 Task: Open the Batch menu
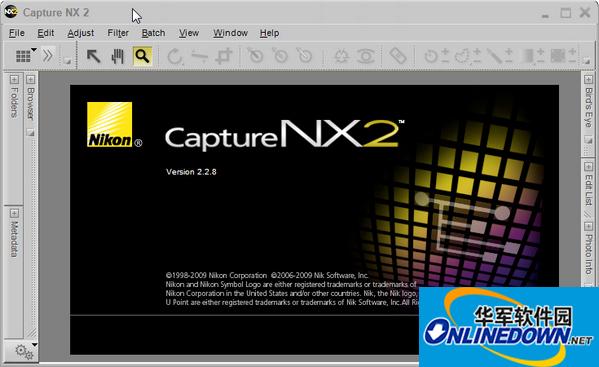tap(153, 33)
